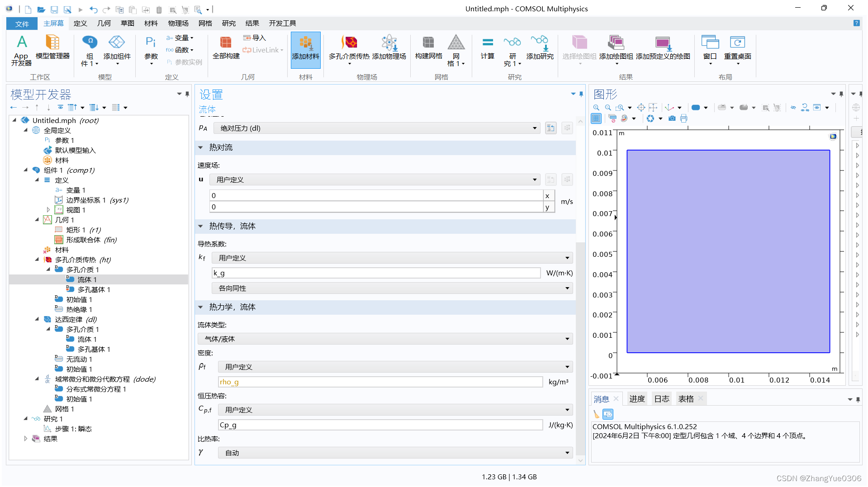Take a snapshot with the camera icon

(672, 118)
